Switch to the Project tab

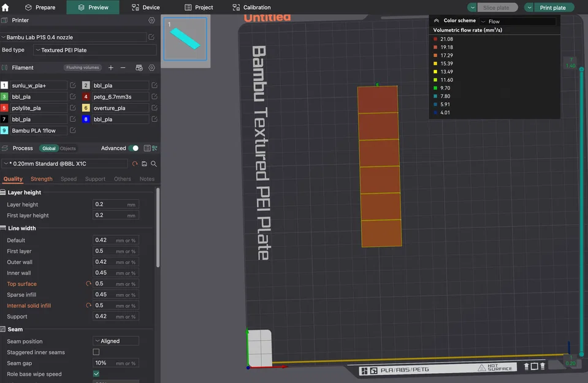pyautogui.click(x=199, y=7)
